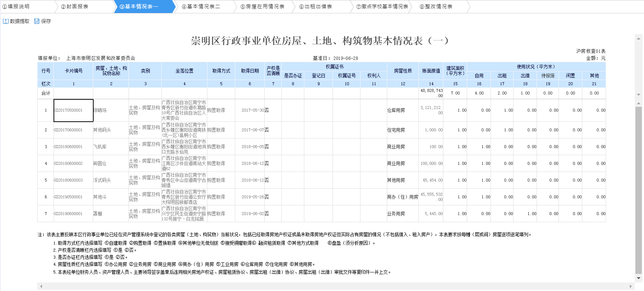This screenshot has height=291, width=644.
Task: Select the 飞机库 name cell in row 3
Action: click(111, 147)
